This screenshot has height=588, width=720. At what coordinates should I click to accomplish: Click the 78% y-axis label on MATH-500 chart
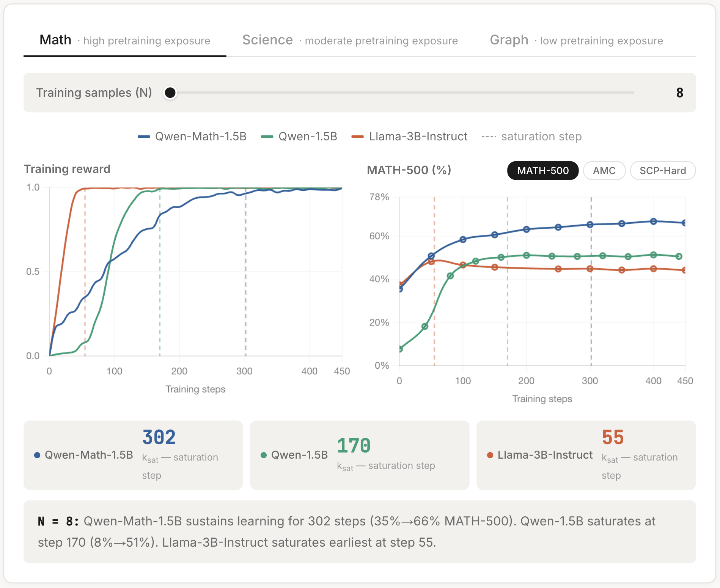tap(379, 197)
